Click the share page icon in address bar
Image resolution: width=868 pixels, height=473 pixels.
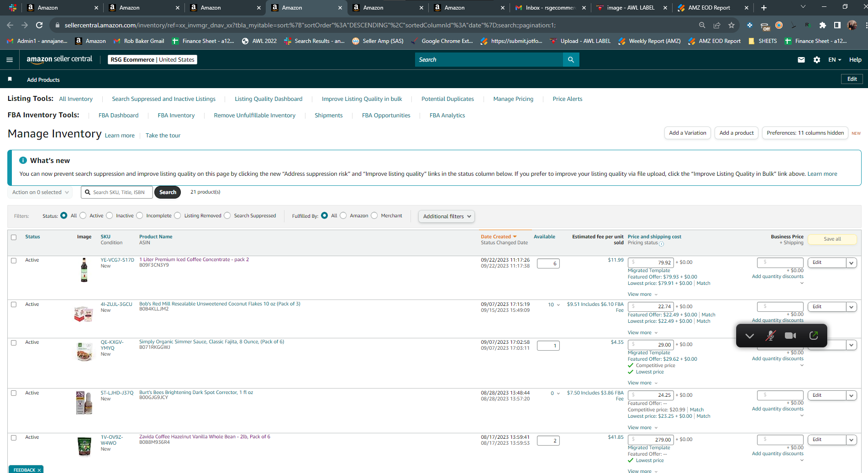click(717, 25)
